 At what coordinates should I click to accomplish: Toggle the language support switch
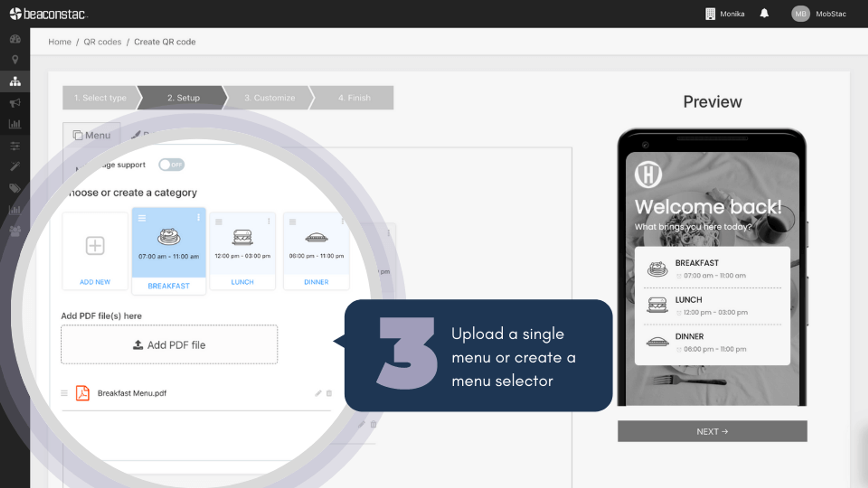point(172,165)
